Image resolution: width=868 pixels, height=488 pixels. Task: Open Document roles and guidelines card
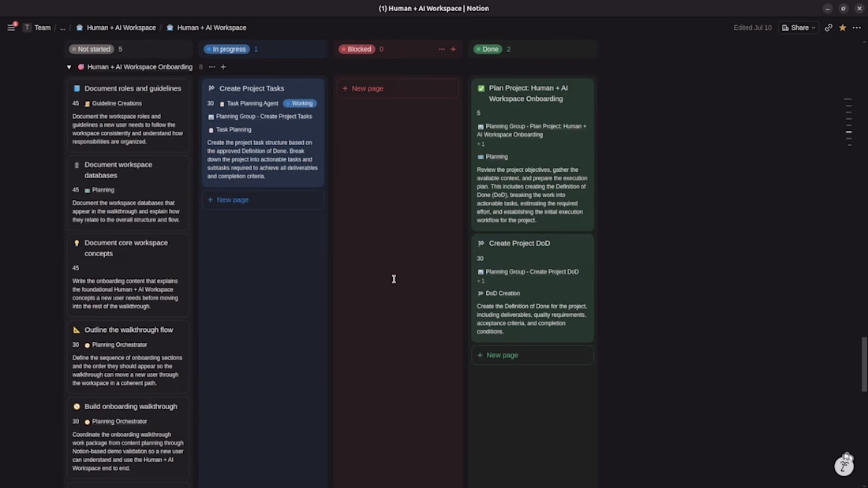pos(128,115)
